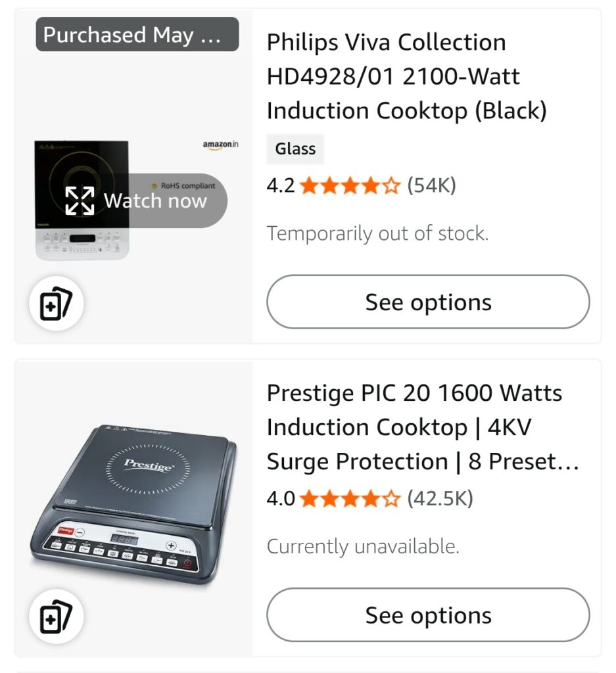Open the 54K reviews count for Philips

point(431,186)
